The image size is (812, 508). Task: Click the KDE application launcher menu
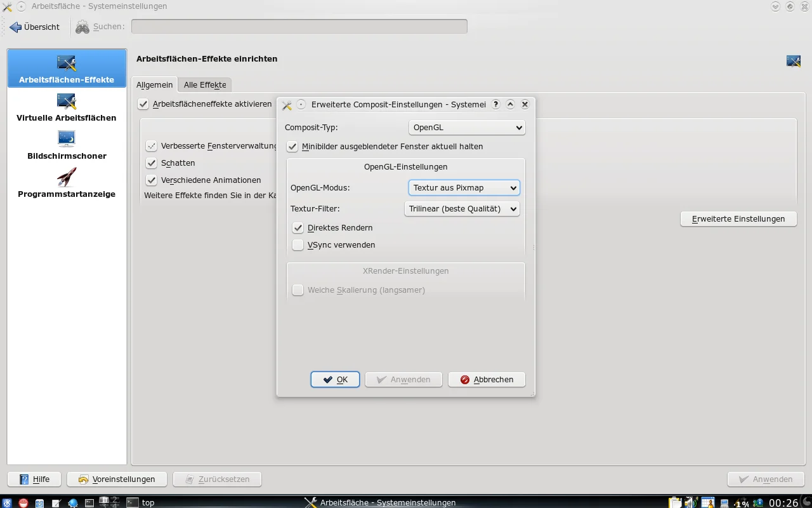pos(7,502)
